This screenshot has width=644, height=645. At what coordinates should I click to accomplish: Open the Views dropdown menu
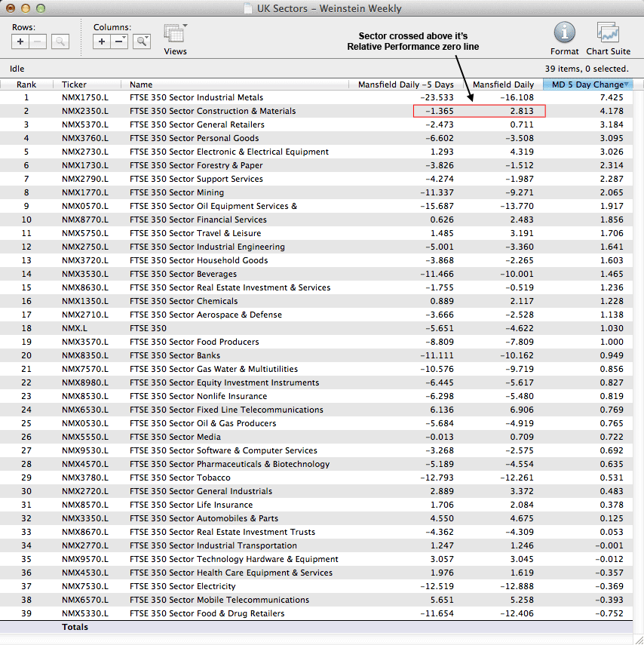click(x=176, y=35)
